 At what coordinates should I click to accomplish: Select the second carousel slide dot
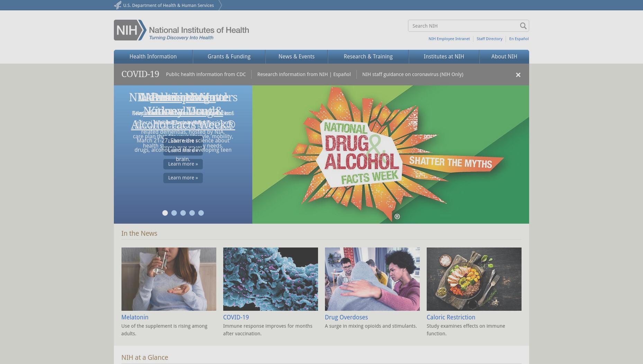174,213
